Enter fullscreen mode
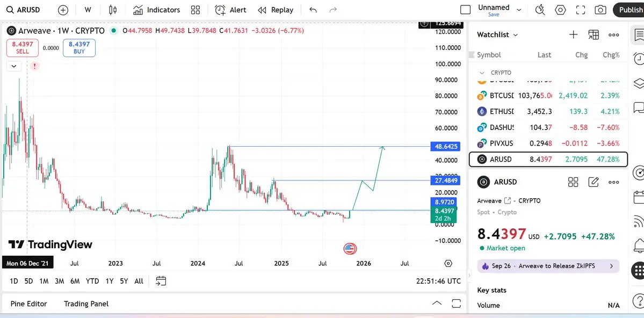 click(x=580, y=10)
